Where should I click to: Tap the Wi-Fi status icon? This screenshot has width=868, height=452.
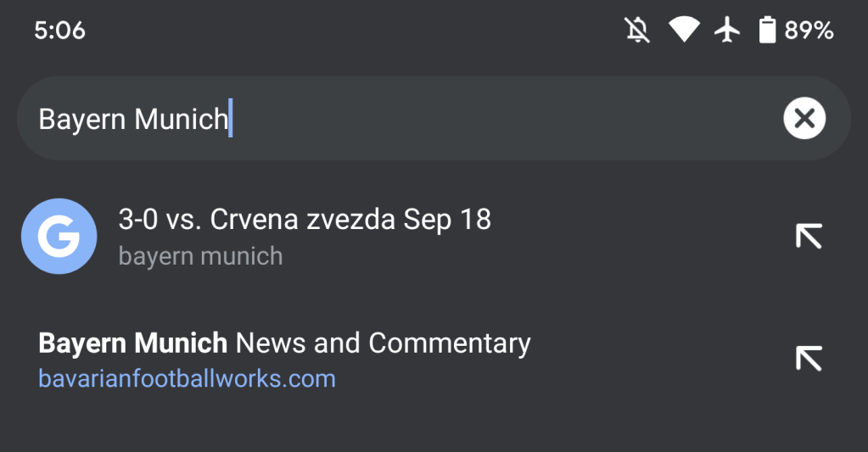click(x=683, y=31)
